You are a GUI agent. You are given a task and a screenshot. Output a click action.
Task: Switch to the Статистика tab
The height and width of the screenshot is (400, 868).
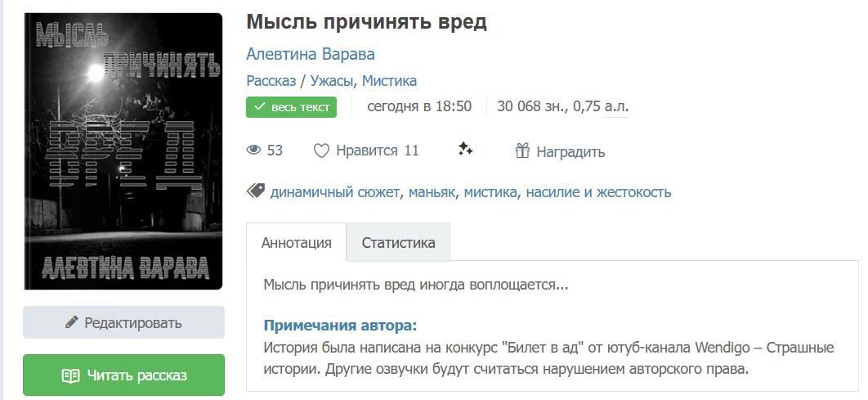point(398,243)
